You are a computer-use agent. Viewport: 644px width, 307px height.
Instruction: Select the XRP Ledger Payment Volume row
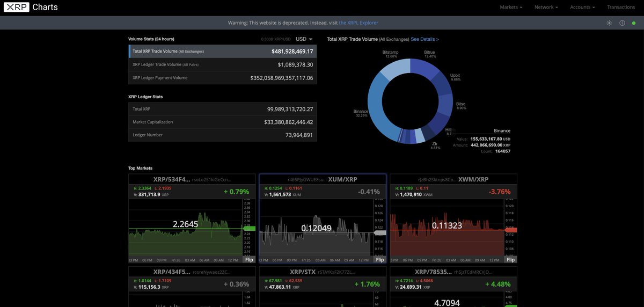tap(223, 78)
